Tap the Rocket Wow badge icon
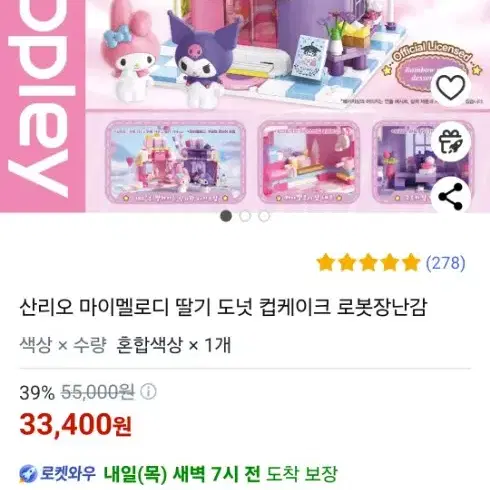This screenshot has width=490, height=490. click(x=28, y=474)
